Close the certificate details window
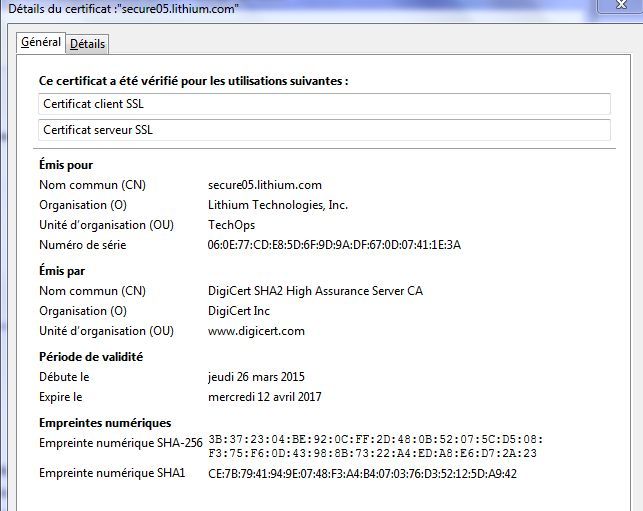Viewport: 643px width, 511px height. (x=621, y=5)
